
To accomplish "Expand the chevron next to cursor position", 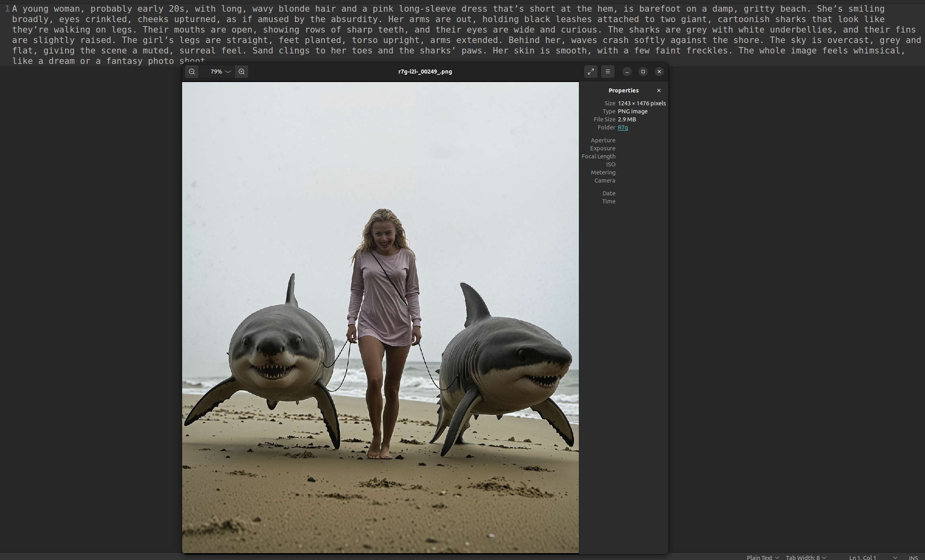I will pos(895,557).
